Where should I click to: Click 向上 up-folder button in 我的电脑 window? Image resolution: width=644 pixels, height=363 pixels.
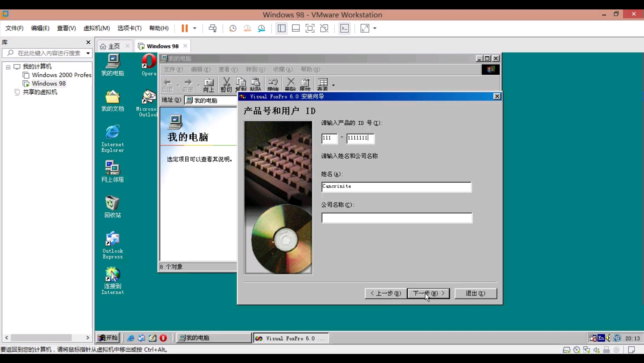pyautogui.click(x=209, y=85)
